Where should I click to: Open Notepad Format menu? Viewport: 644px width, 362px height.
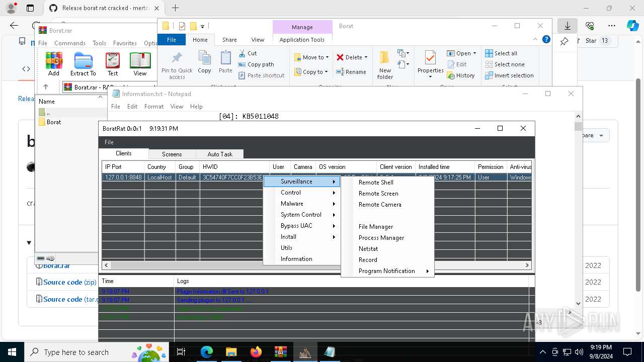coord(154,107)
